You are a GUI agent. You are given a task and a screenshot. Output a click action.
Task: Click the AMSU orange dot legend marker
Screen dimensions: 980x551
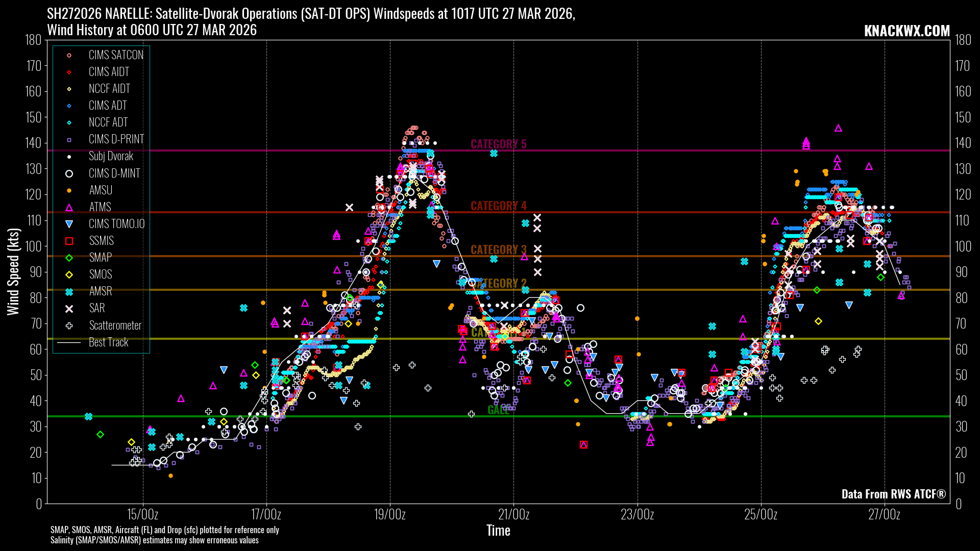coord(69,190)
